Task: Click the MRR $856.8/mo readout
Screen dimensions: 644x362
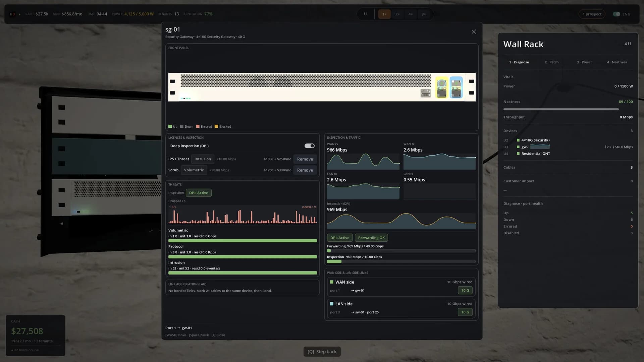Action: [68, 14]
